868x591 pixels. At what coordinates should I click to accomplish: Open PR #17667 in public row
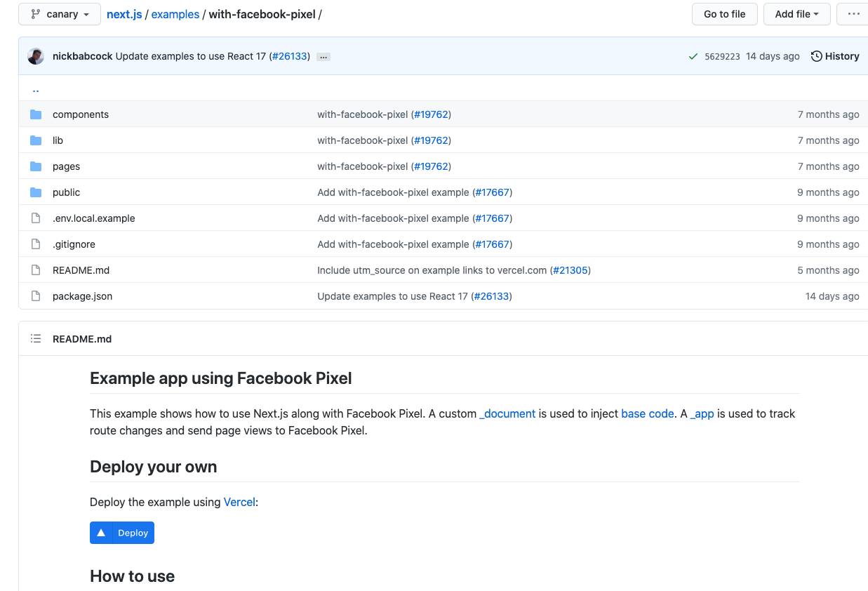[x=493, y=192]
